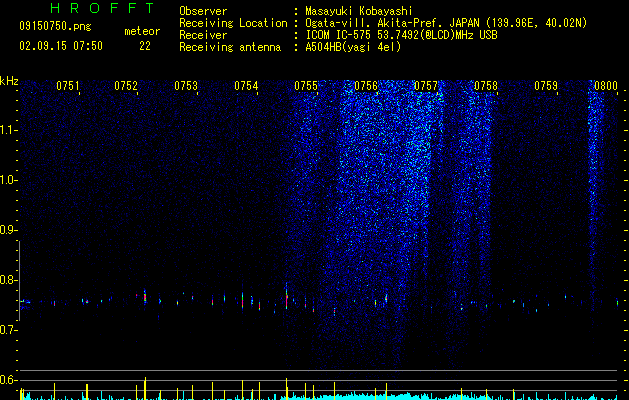
Task: Click the A504HB(yagi 4el) antenna text
Action: click(353, 47)
